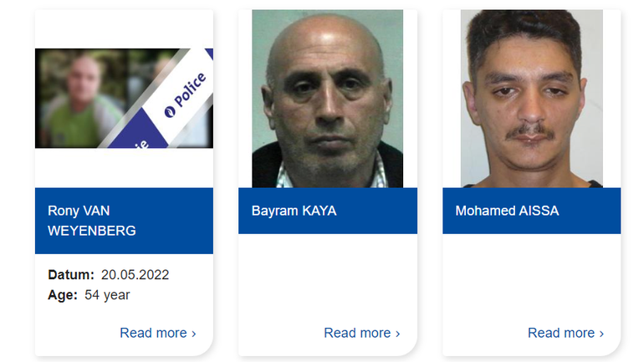
Task: Click the chevron after Bayram KAYA's Read more
Action: (397, 334)
